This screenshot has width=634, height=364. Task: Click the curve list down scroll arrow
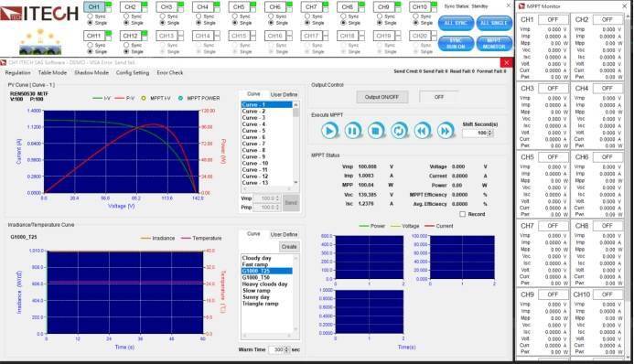296,183
